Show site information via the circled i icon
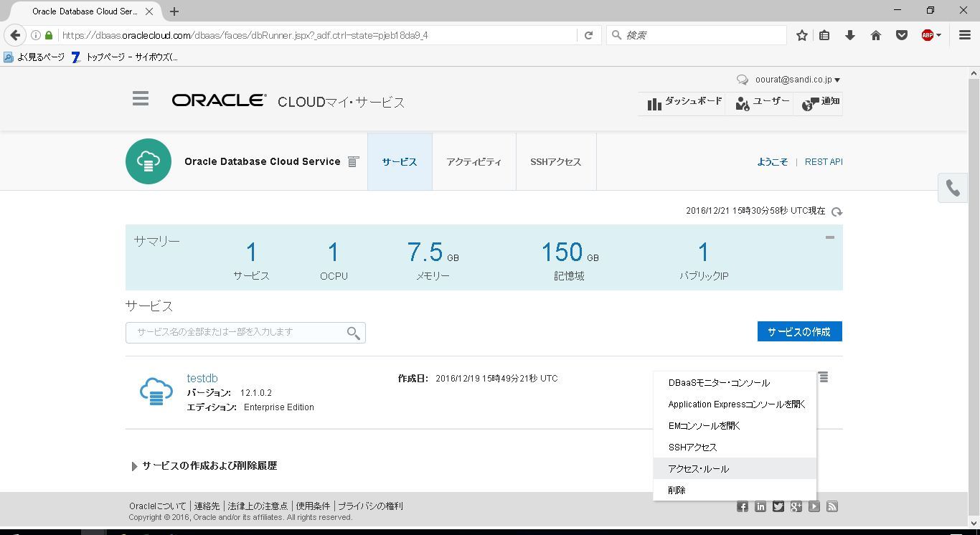This screenshot has width=980, height=535. (x=35, y=35)
